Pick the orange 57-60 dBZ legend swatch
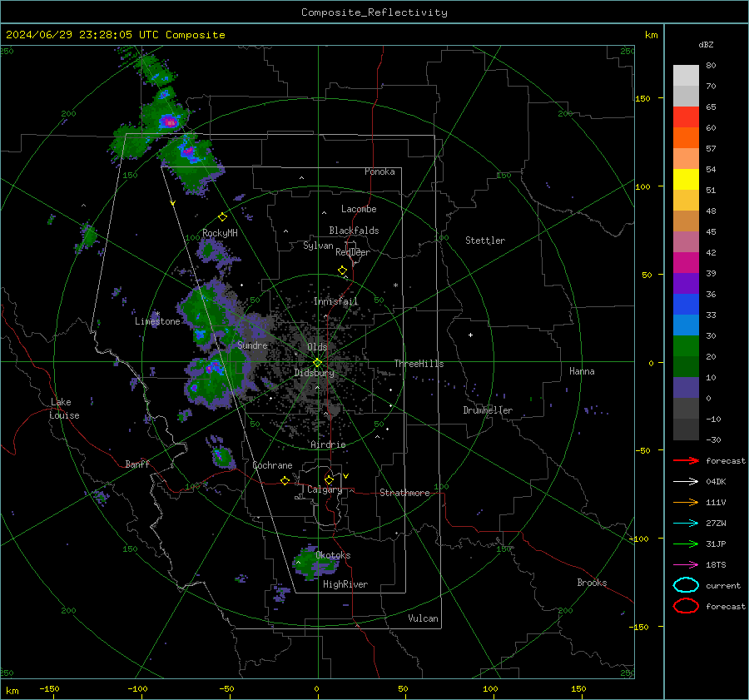749x700 pixels. point(686,138)
